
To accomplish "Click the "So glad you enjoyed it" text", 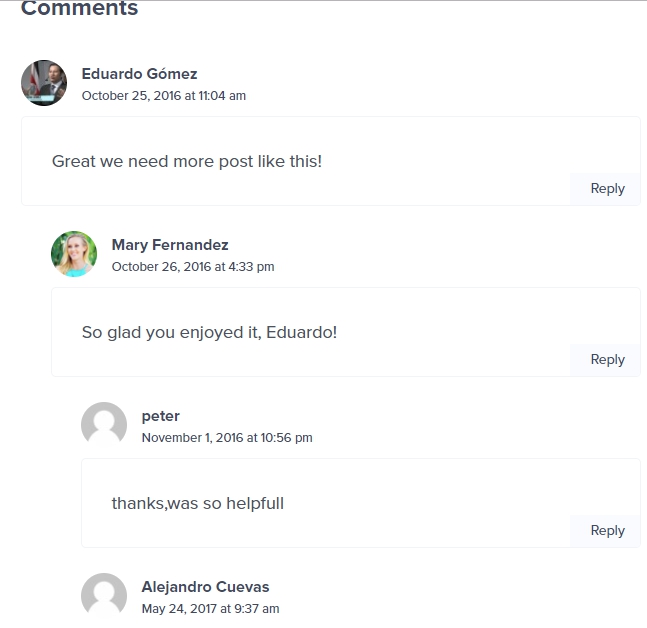I will pos(209,332).
